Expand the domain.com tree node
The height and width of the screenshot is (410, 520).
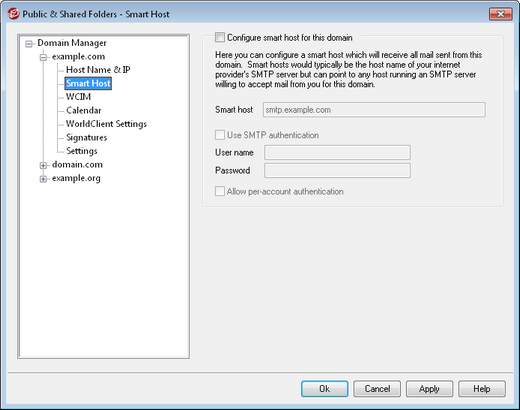43,165
